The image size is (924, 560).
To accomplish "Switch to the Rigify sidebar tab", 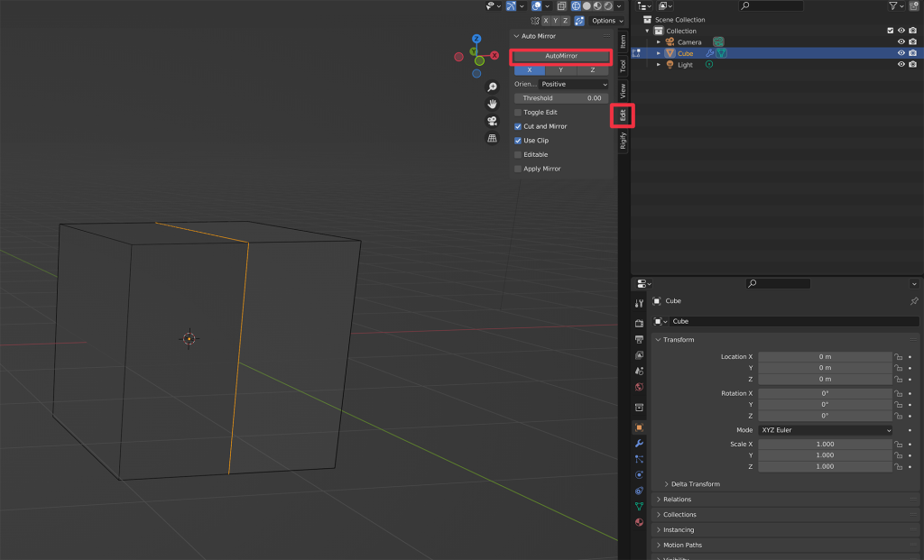I will [x=623, y=141].
